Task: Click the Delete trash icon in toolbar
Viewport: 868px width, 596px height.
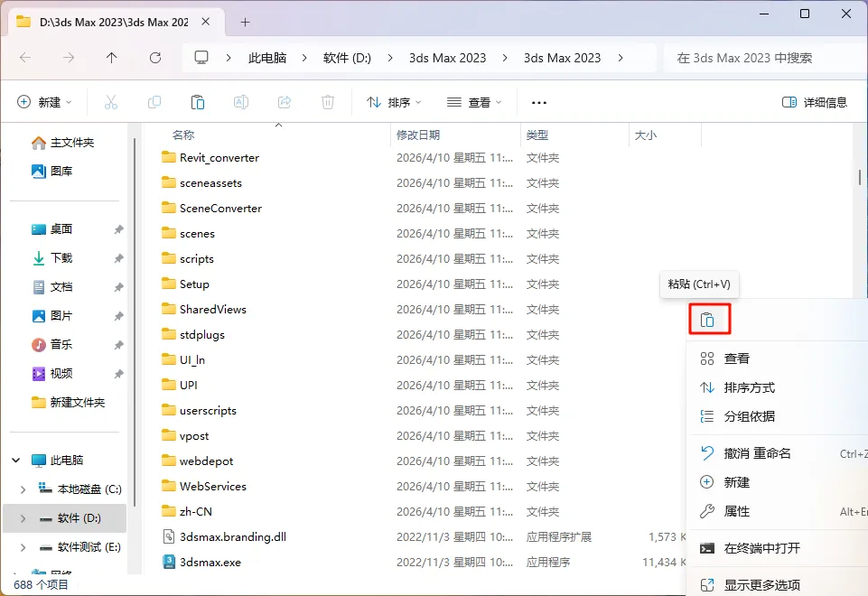Action: pyautogui.click(x=328, y=102)
